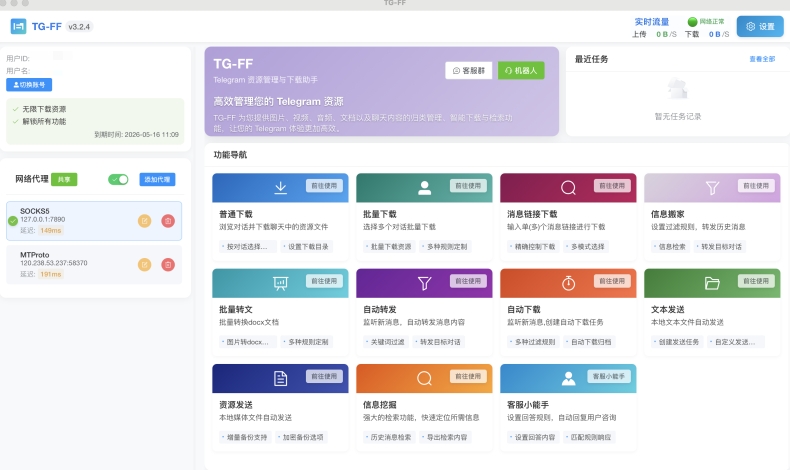Click the 多模式选择 tag

point(586,247)
